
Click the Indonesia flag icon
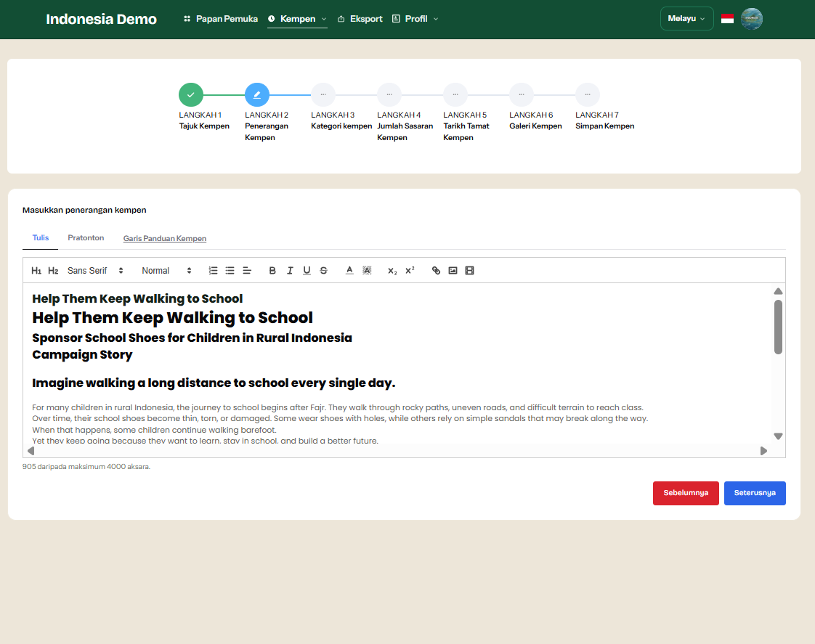pyautogui.click(x=727, y=19)
